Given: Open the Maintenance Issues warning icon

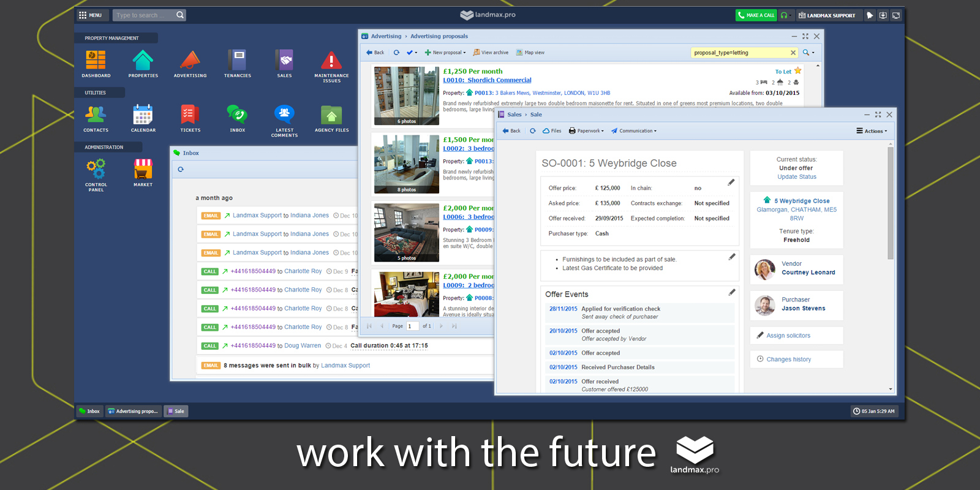Looking at the screenshot, I should click(x=331, y=61).
